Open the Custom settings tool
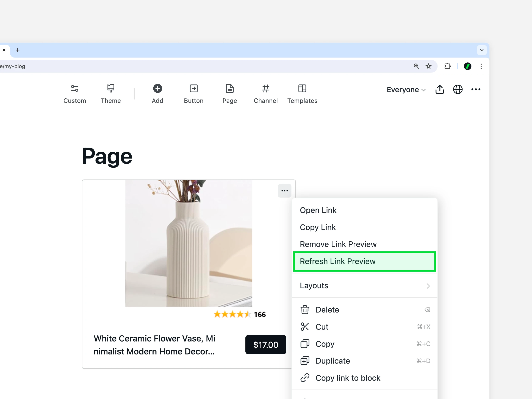The image size is (532, 399). click(74, 94)
